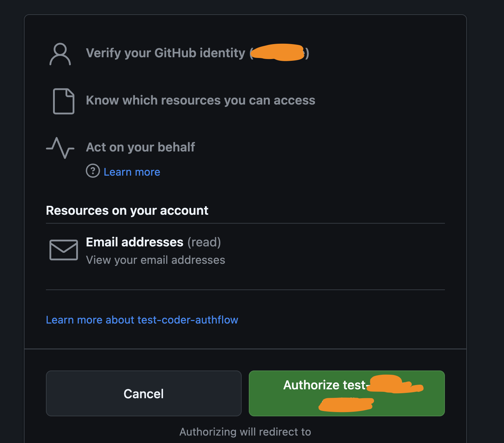504x443 pixels.
Task: Click the question mark help icon
Action: pyautogui.click(x=93, y=171)
